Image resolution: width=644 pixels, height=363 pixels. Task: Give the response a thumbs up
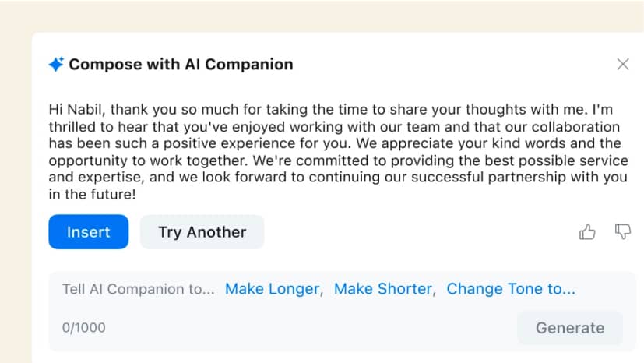point(587,231)
